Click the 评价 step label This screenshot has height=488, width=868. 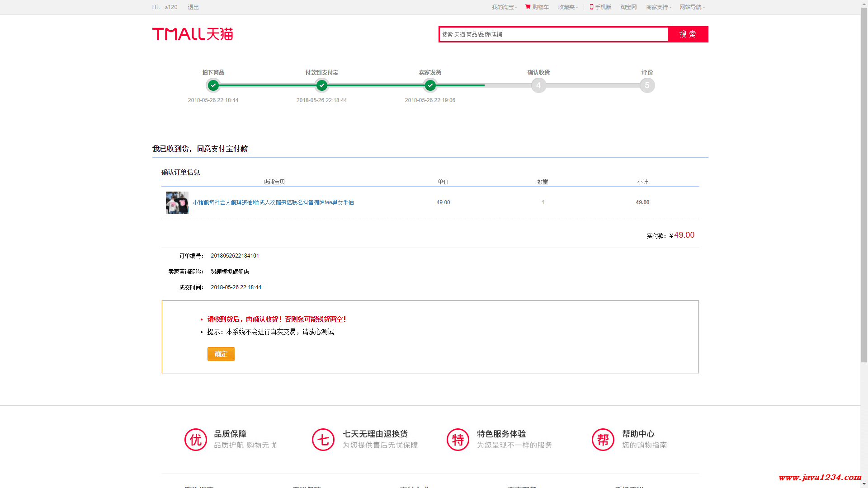647,72
